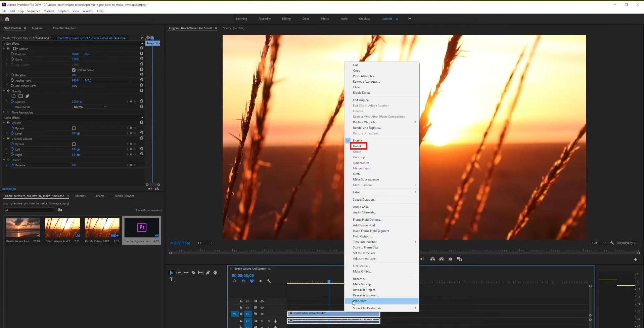The height and width of the screenshot is (328, 644).
Task: Click the Lift button in program monitor
Action: (x=433, y=259)
